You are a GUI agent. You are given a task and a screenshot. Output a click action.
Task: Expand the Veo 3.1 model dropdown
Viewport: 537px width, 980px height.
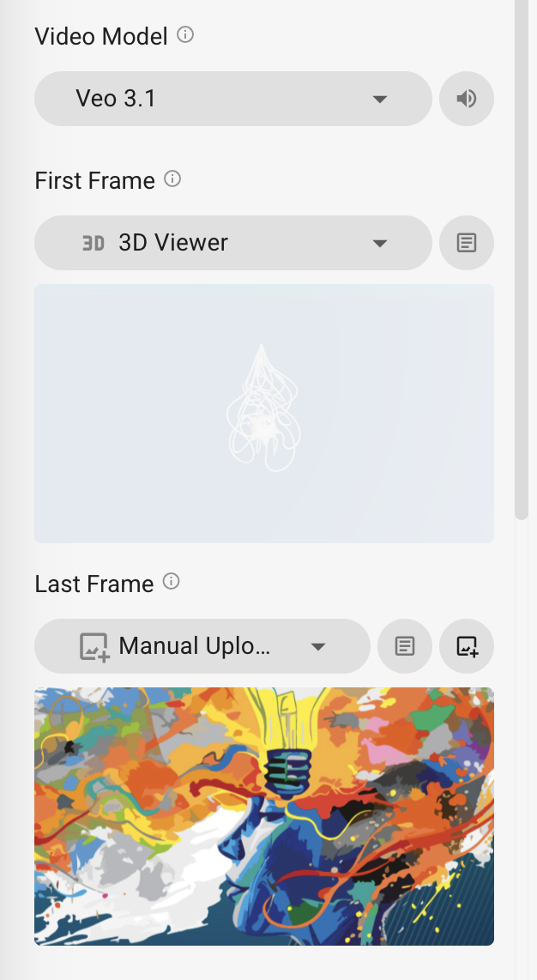coord(233,99)
